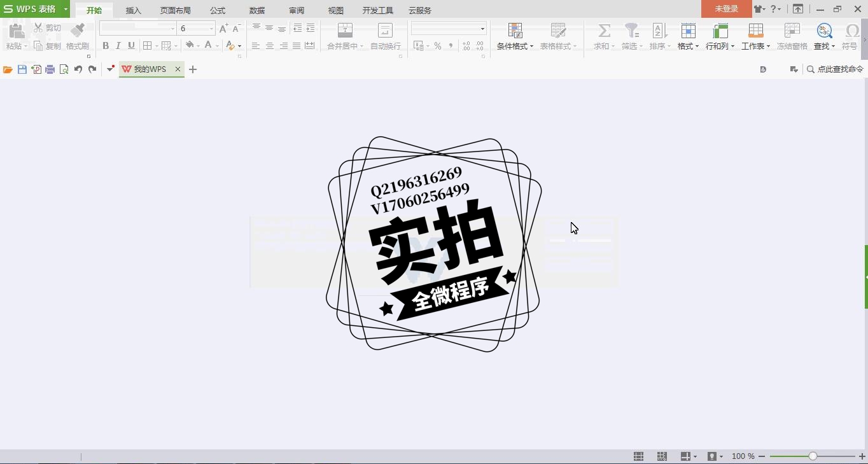Open the font size dropdown
The width and height of the screenshot is (868, 464).
point(212,29)
